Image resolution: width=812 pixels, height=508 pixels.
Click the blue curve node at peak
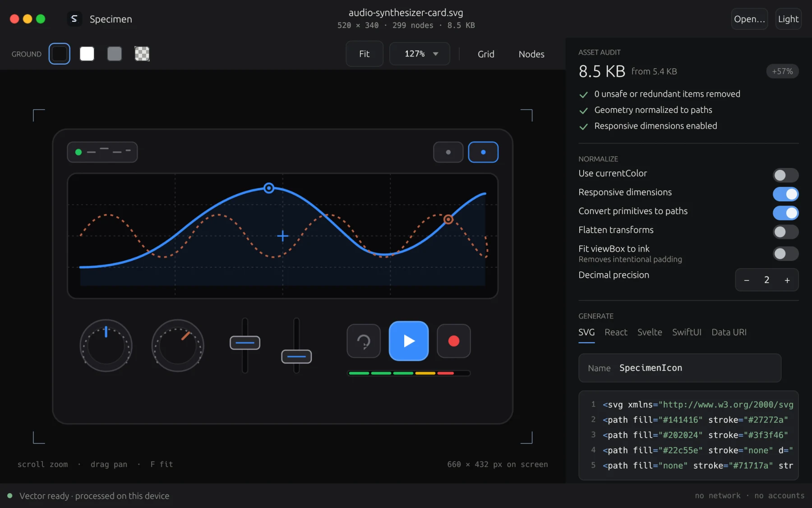[x=269, y=188]
